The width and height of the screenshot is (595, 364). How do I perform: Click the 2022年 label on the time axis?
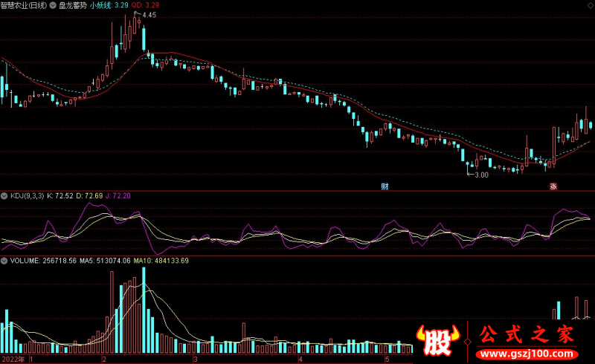tap(13, 359)
